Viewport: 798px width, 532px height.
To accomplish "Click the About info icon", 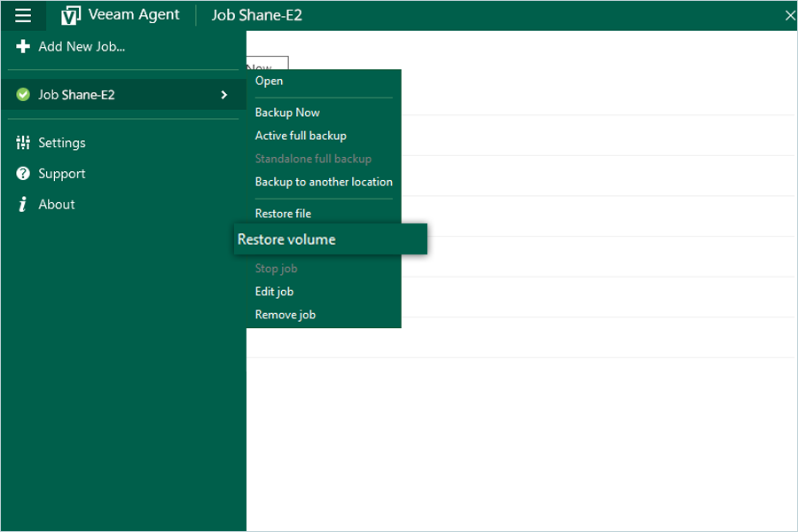I will coord(22,204).
